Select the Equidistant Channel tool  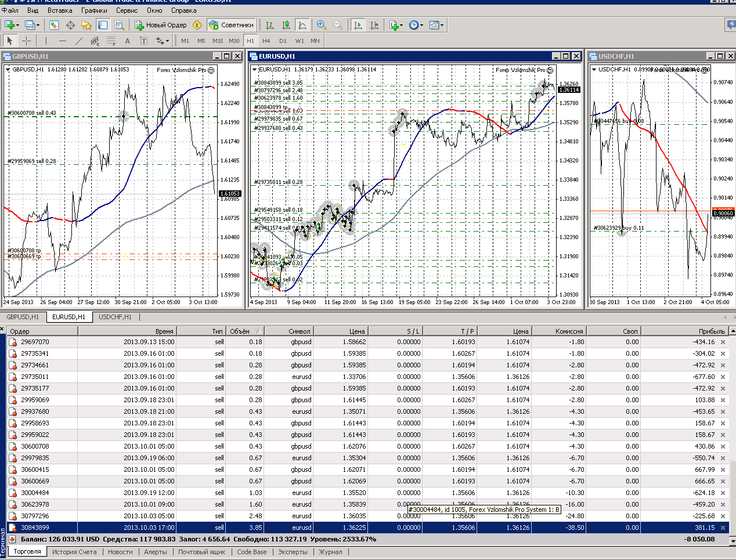[x=95, y=41]
